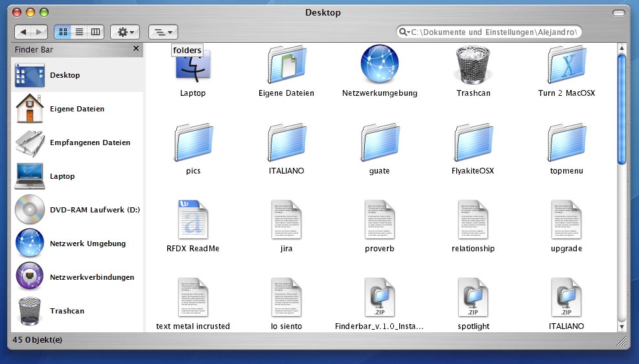Select the topmenu folder
The height and width of the screenshot is (364, 639).
[566, 142]
